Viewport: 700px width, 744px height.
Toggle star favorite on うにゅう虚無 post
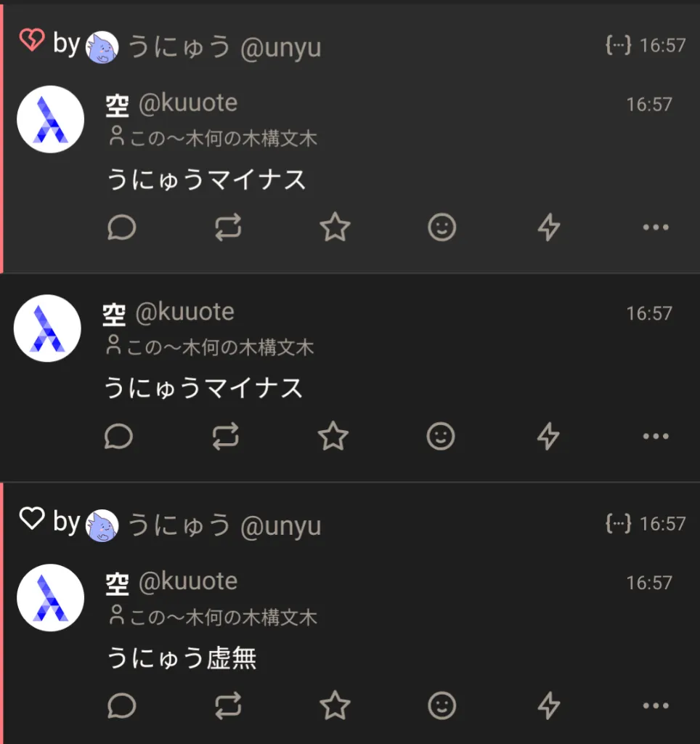(335, 705)
